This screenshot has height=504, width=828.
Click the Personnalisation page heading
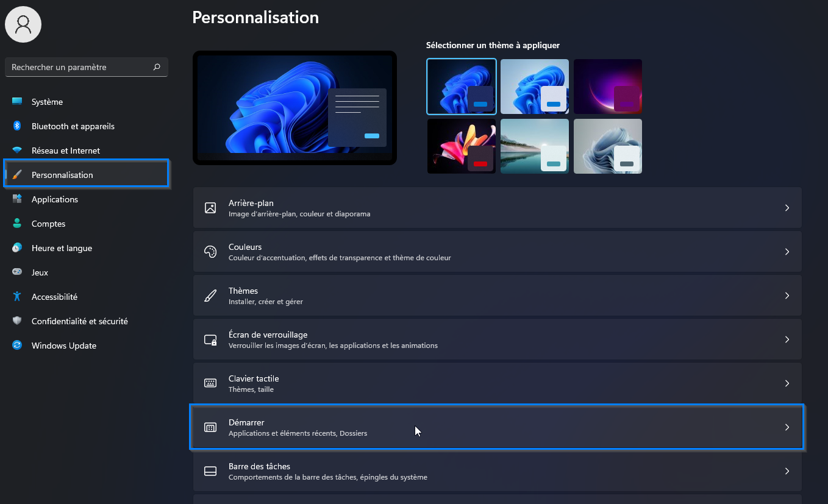point(255,17)
